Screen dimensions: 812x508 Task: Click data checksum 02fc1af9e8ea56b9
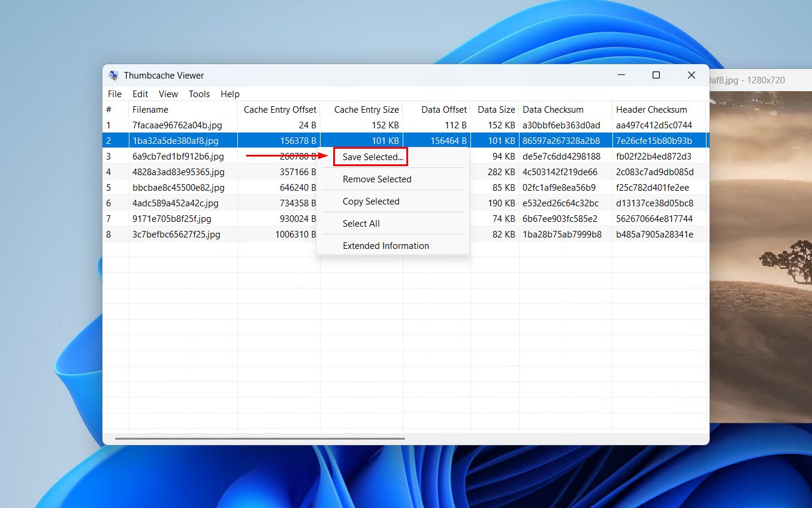pyautogui.click(x=559, y=188)
